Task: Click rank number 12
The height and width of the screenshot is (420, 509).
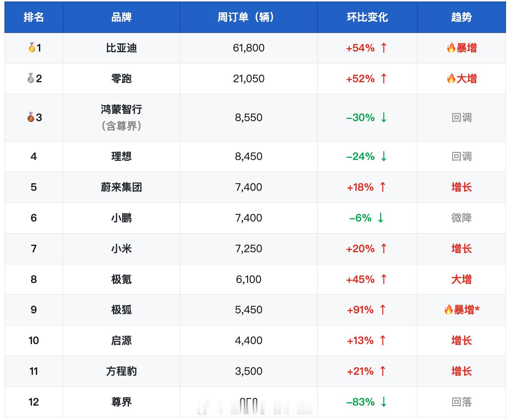Action: [34, 402]
